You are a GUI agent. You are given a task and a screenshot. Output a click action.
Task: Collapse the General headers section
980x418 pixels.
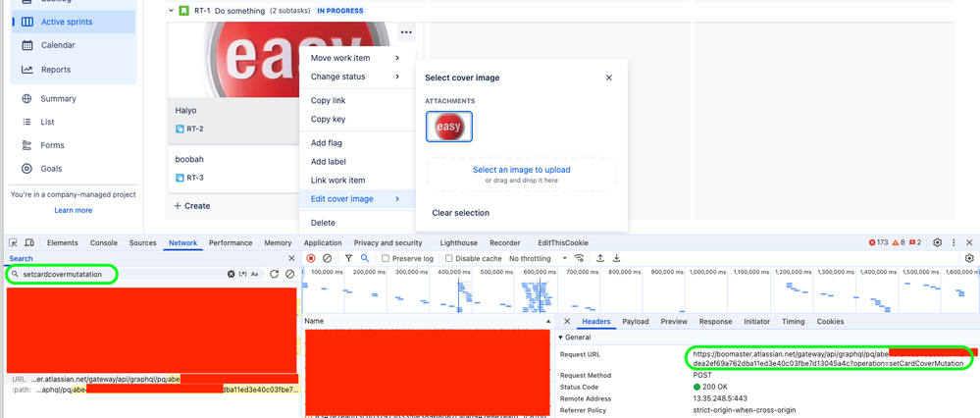click(x=560, y=338)
